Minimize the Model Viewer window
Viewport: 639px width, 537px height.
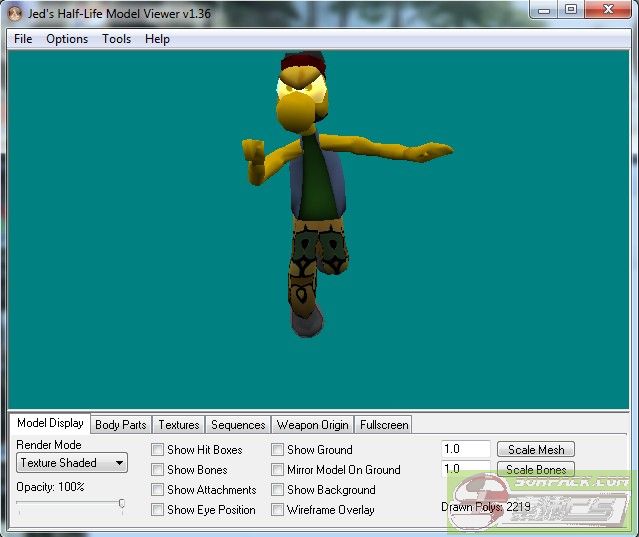(544, 10)
